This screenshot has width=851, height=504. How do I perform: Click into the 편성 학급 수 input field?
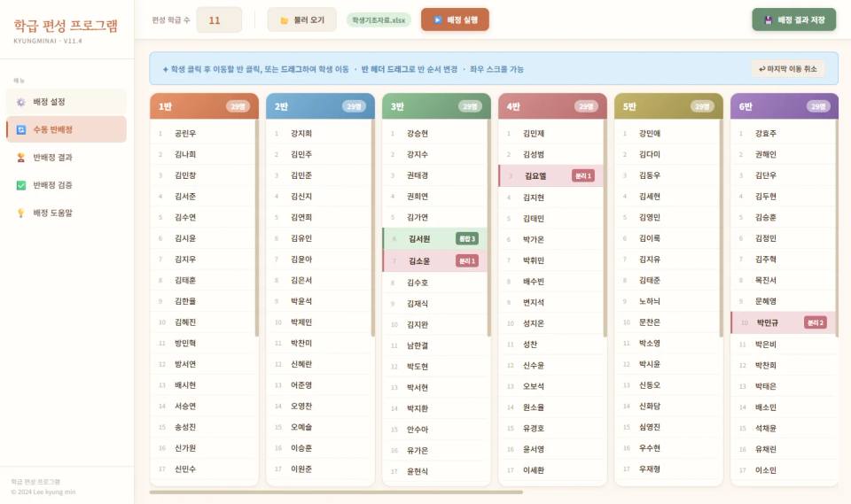pos(219,20)
